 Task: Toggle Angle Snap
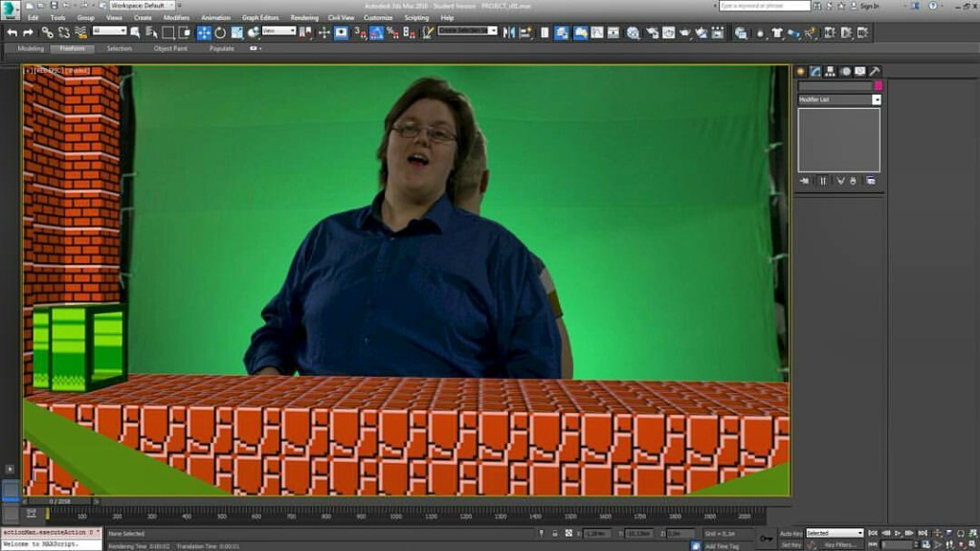[376, 33]
